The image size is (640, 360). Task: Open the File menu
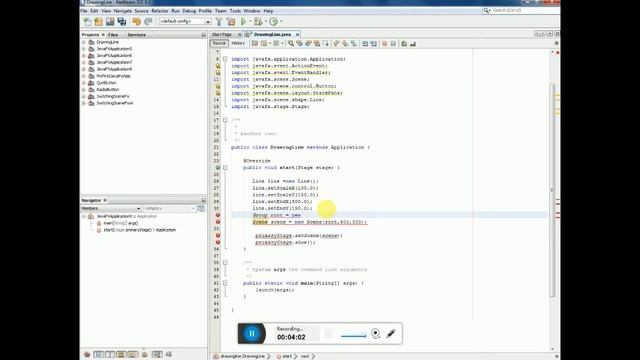point(84,11)
